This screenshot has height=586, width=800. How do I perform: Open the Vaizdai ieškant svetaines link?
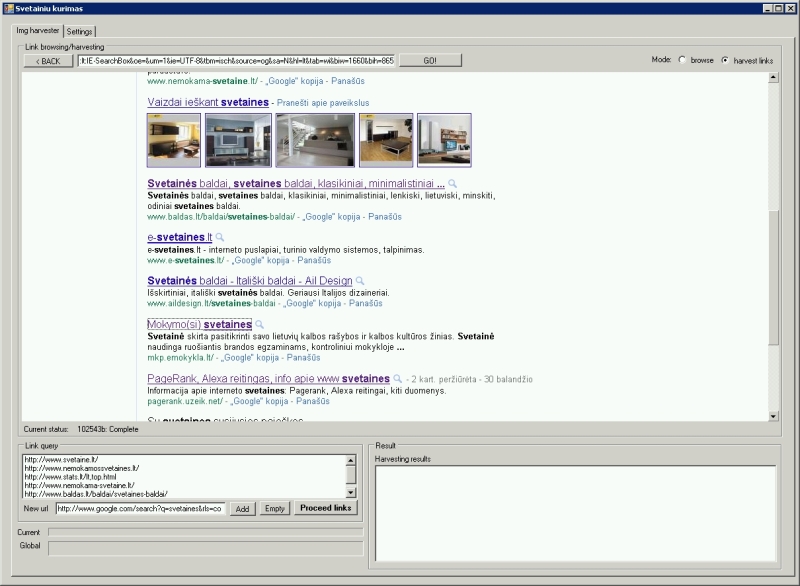click(x=208, y=102)
